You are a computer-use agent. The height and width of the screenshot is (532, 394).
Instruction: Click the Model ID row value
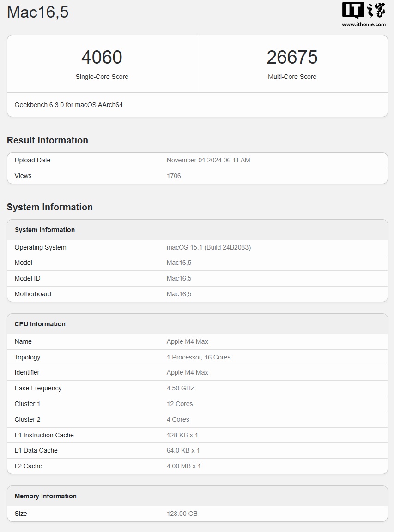click(179, 278)
